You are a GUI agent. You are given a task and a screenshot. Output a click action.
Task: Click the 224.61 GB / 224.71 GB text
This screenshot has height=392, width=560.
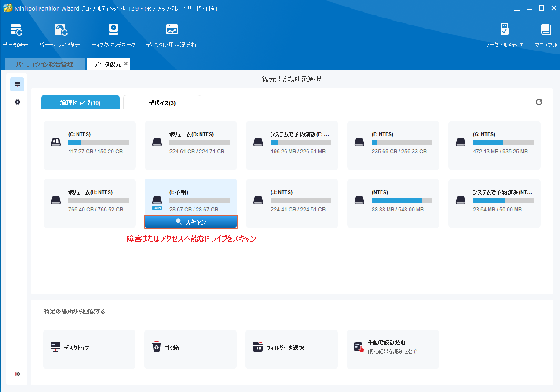(x=197, y=152)
